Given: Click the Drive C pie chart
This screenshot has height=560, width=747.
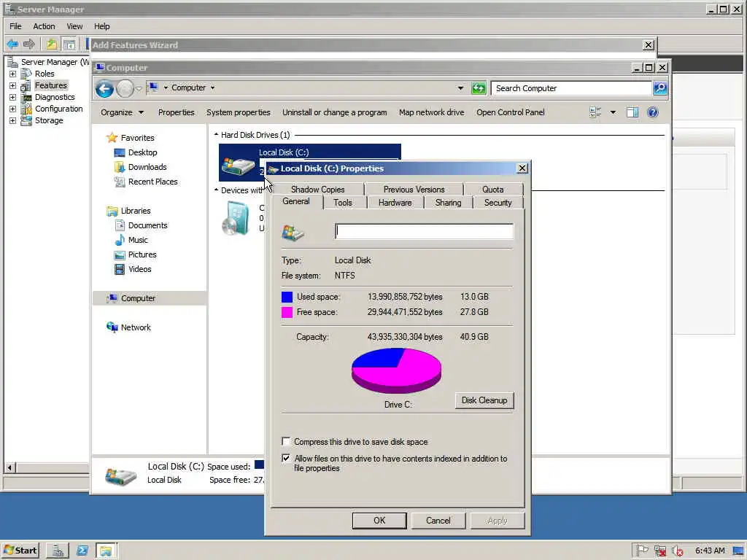Looking at the screenshot, I should click(x=396, y=370).
